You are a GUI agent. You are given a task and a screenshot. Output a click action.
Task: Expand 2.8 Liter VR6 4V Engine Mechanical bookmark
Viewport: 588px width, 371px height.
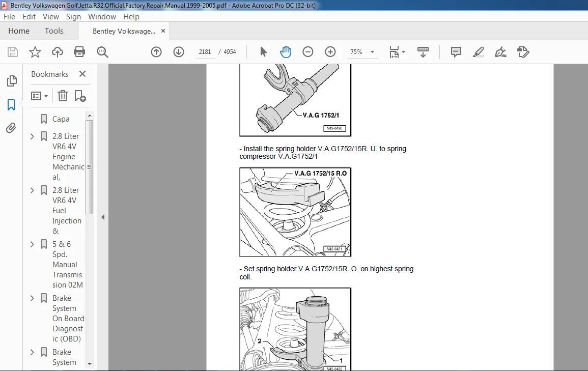point(32,136)
